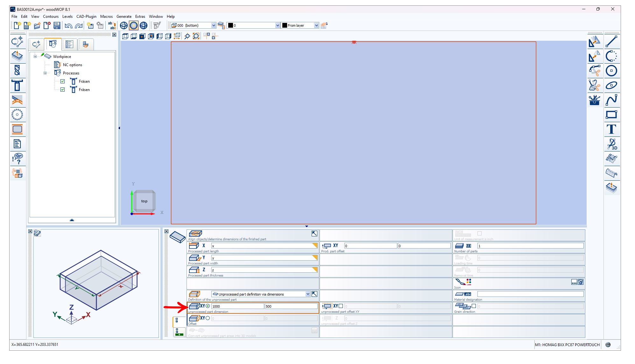This screenshot has height=364, width=635.
Task: Click the shaded sphere display mode icon
Action: coord(134,25)
